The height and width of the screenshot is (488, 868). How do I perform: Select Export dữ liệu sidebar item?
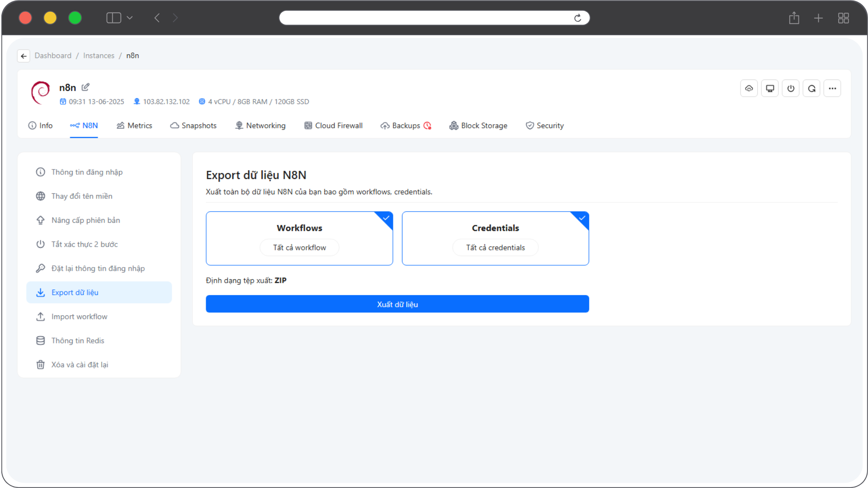pos(99,292)
